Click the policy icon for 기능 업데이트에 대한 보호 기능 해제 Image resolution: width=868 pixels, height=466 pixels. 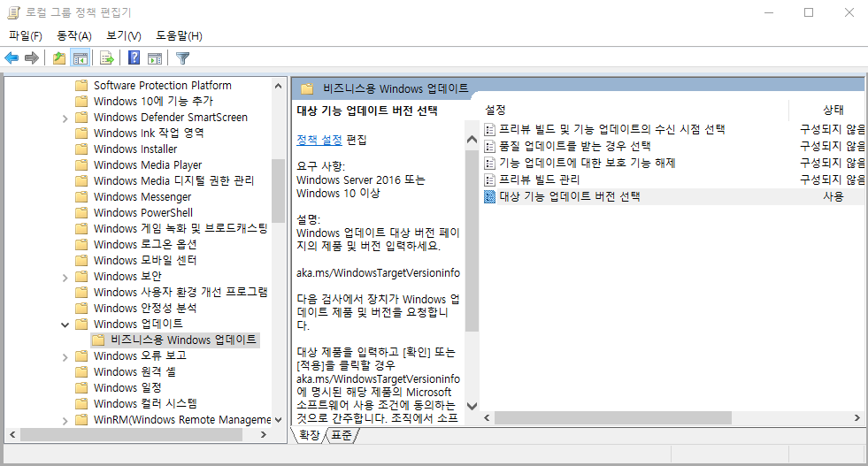[489, 164]
